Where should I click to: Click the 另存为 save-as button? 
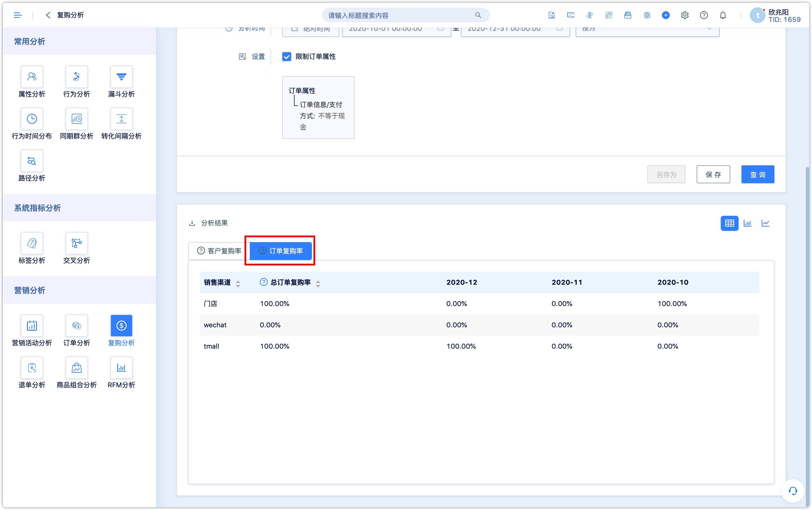coord(666,174)
